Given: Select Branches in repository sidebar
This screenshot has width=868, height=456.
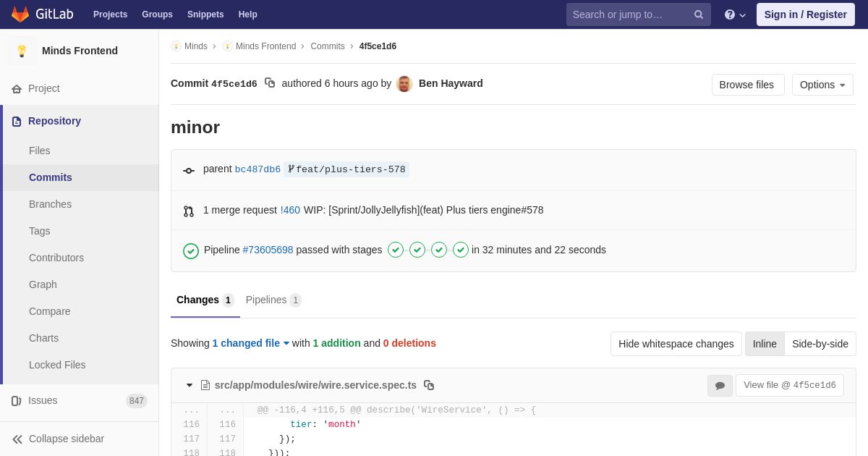Looking at the screenshot, I should click(81, 204).
